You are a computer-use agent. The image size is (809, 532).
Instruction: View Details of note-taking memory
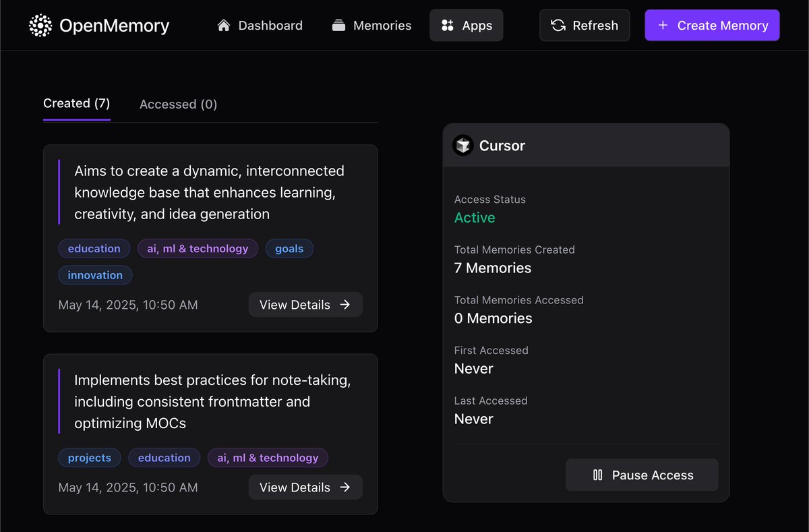(305, 487)
